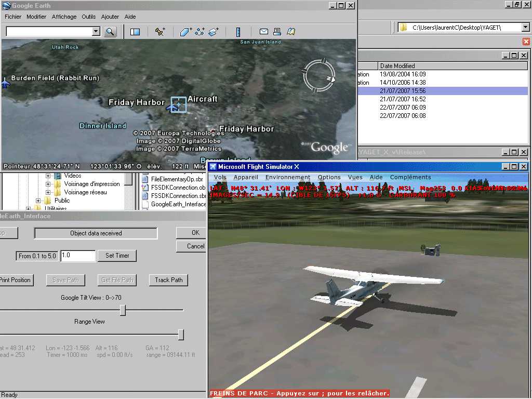Click the add image overlay icon
The height and width of the screenshot is (399, 532).
(x=214, y=32)
